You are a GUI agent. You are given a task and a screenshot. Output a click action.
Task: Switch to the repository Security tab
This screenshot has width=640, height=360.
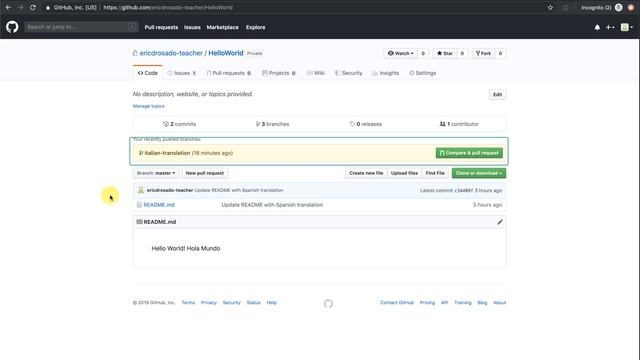pyautogui.click(x=349, y=73)
